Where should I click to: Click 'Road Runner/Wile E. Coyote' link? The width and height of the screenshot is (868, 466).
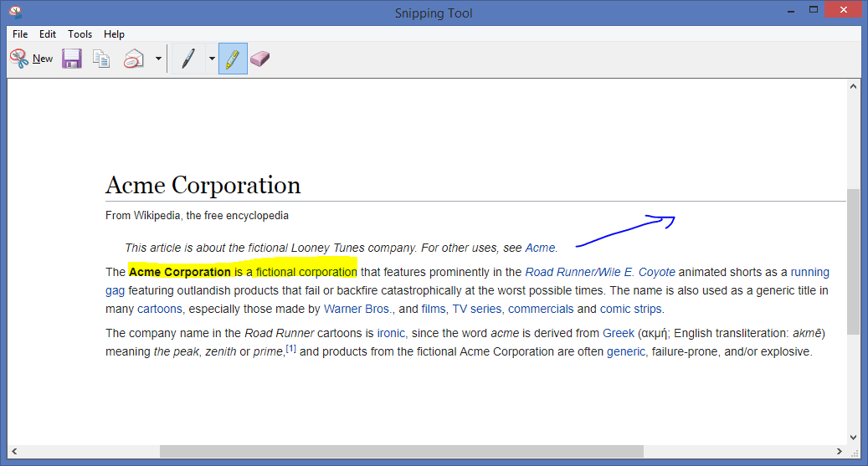point(600,272)
